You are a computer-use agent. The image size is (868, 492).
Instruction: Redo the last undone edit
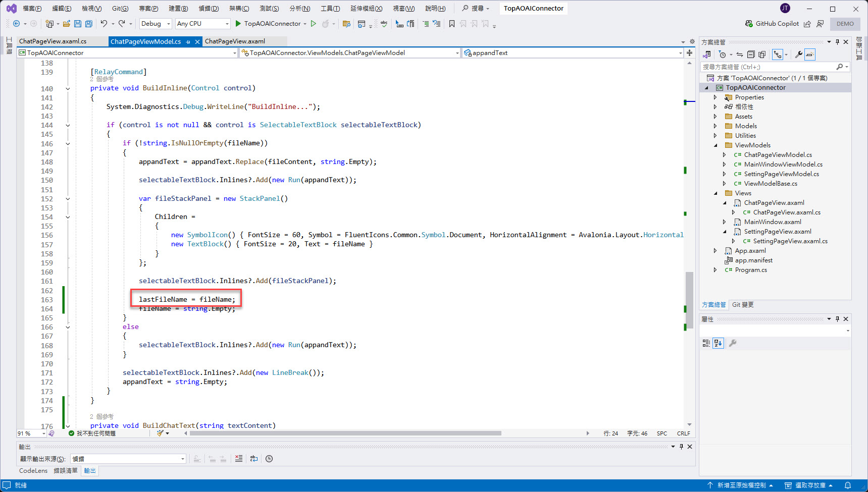tap(122, 24)
